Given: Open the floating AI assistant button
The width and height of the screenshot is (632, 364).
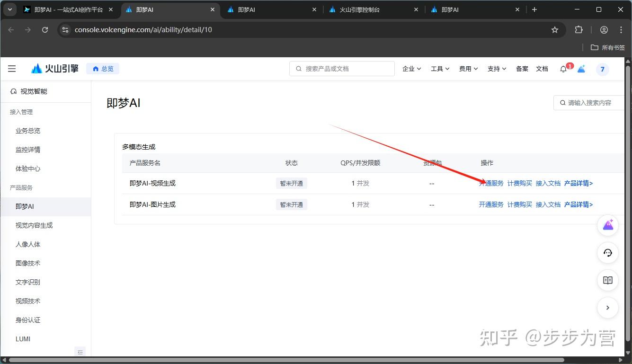Looking at the screenshot, I should (x=608, y=225).
